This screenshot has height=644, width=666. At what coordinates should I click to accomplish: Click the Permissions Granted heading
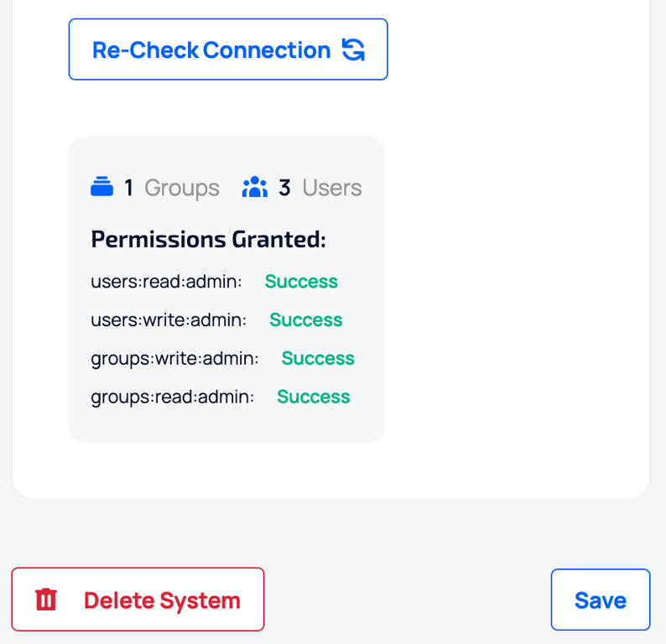coord(209,240)
